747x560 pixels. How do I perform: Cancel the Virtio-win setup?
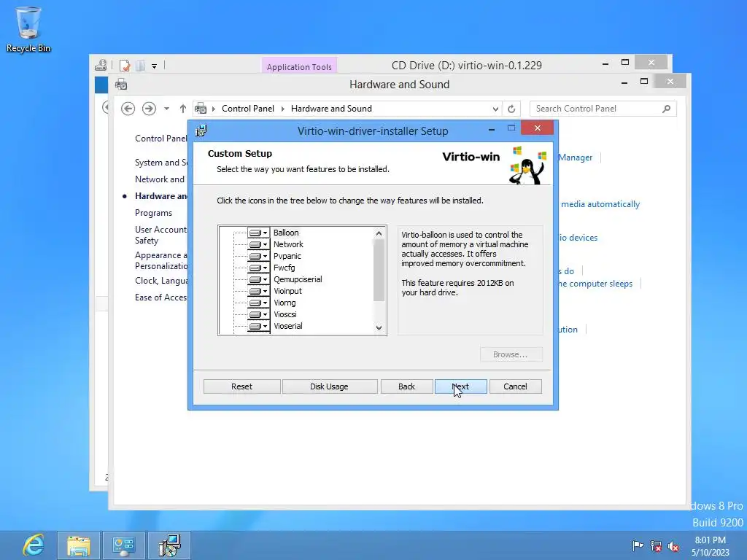click(515, 386)
